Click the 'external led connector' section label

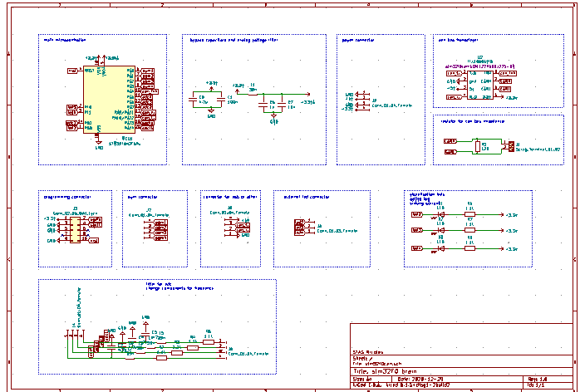pos(307,197)
